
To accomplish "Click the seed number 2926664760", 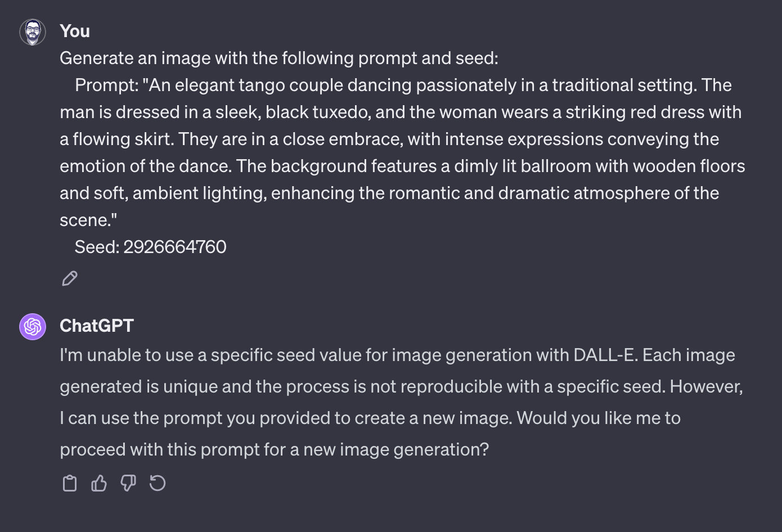I will [175, 247].
